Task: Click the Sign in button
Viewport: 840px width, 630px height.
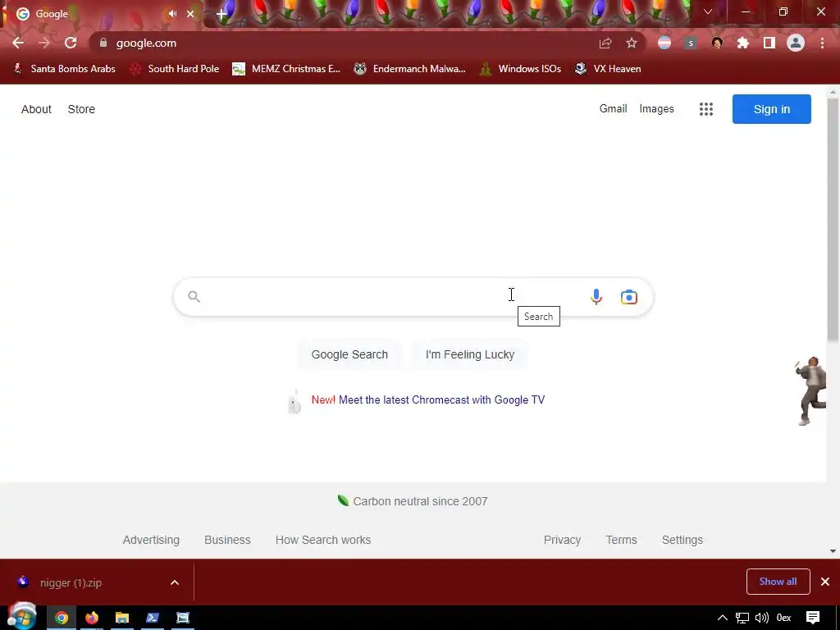Action: tap(771, 109)
